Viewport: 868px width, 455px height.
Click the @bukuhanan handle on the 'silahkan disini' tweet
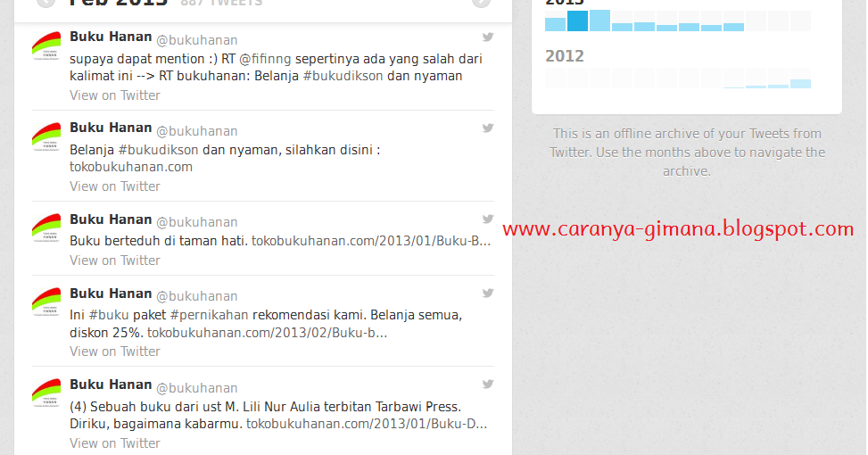click(197, 131)
